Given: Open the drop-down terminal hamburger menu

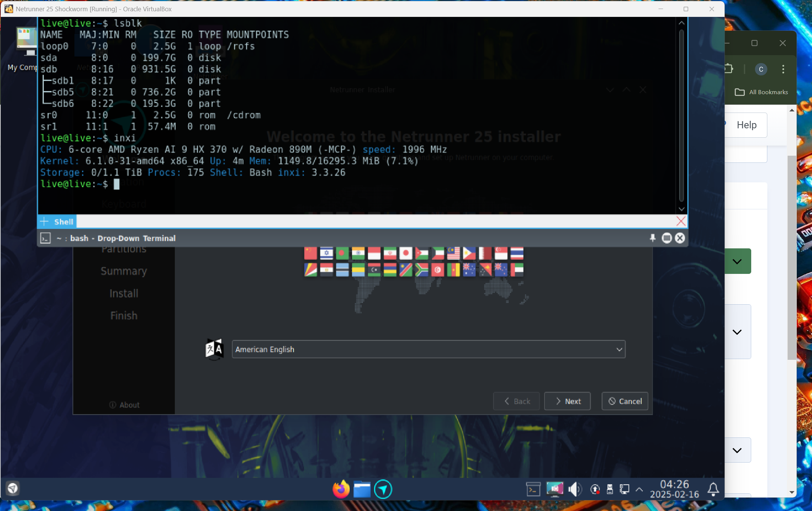Looking at the screenshot, I should click(666, 238).
